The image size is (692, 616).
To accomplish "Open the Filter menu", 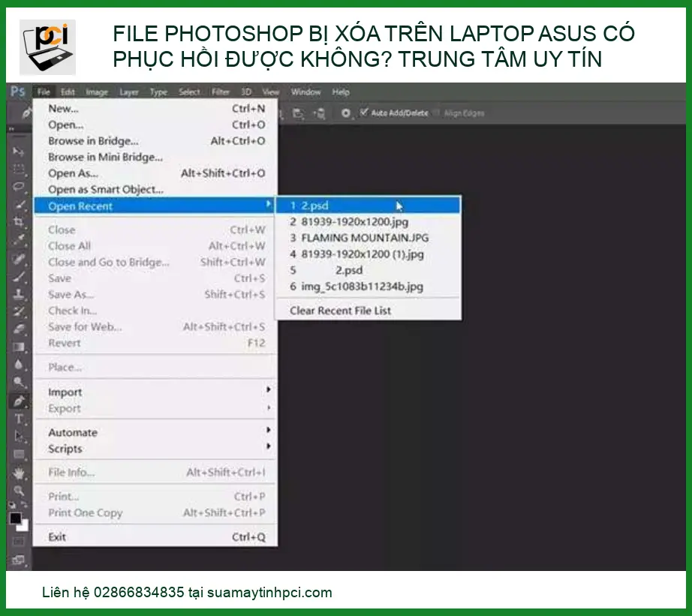I will [221, 92].
